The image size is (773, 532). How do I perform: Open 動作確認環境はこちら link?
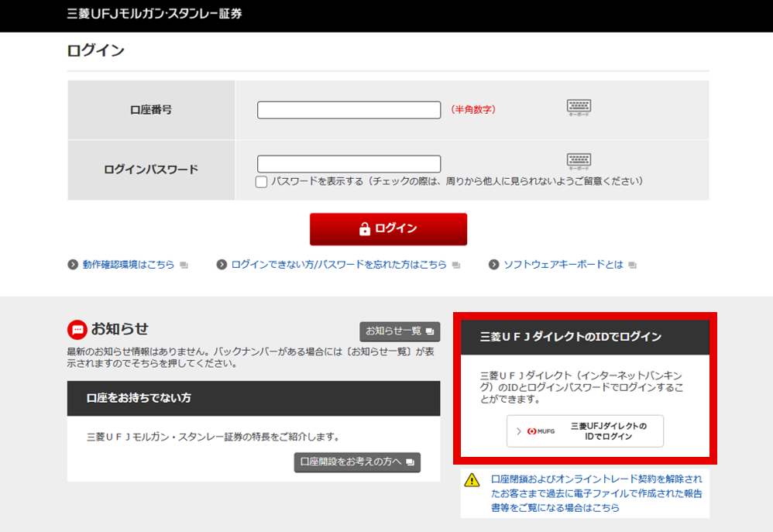(128, 265)
